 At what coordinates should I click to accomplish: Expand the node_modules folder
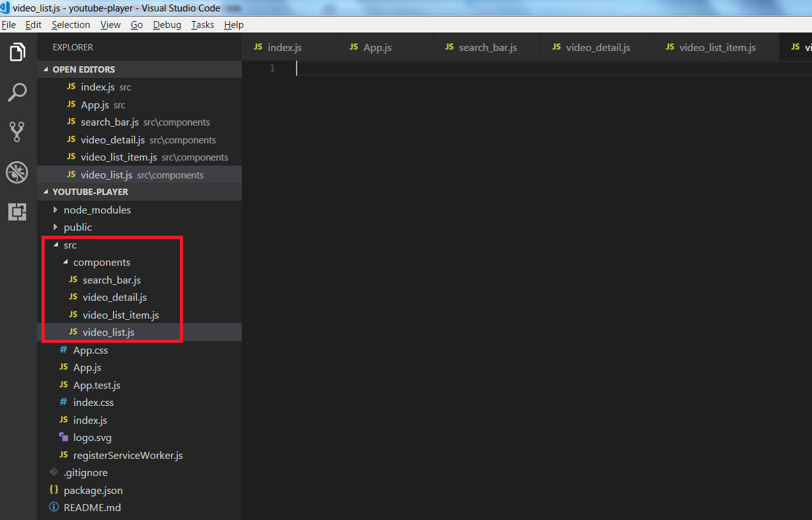click(139, 210)
